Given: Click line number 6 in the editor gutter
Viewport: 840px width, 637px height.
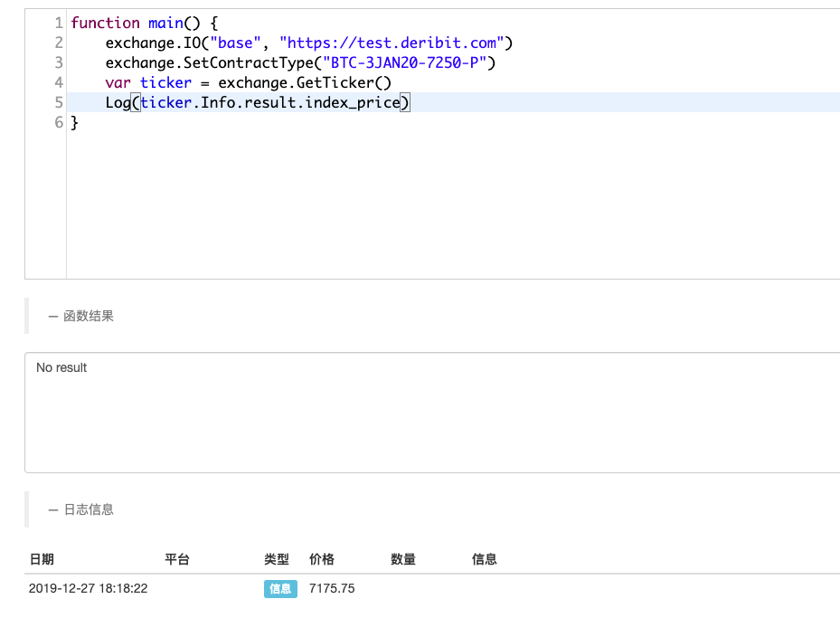Looking at the screenshot, I should coord(59,122).
